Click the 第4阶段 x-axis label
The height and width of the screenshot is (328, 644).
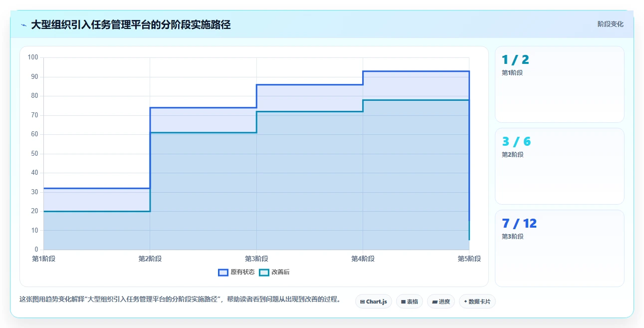[x=363, y=259]
